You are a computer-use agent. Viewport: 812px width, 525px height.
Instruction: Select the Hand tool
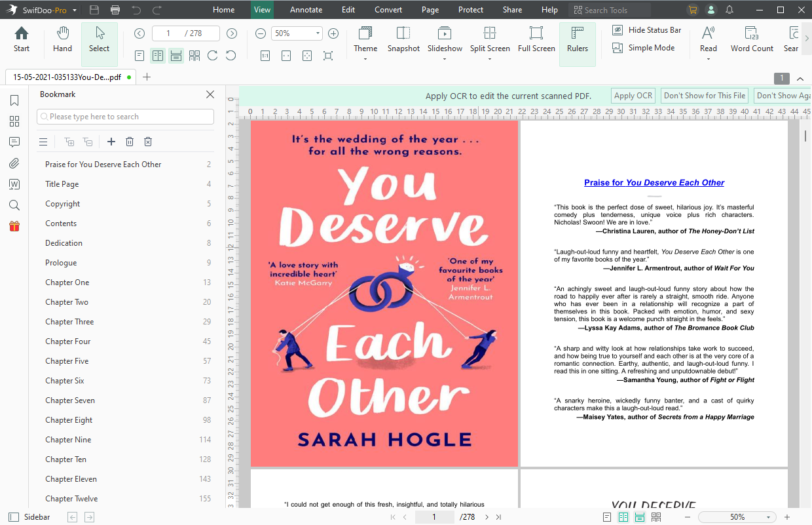coord(62,40)
